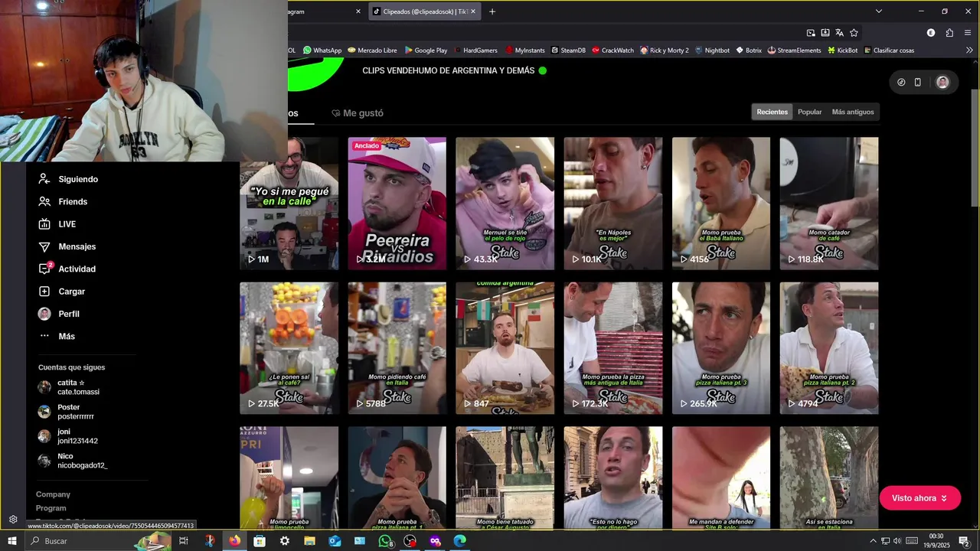980x551 pixels.
Task: Open 'Momo catador de café' video
Action: [x=829, y=204]
